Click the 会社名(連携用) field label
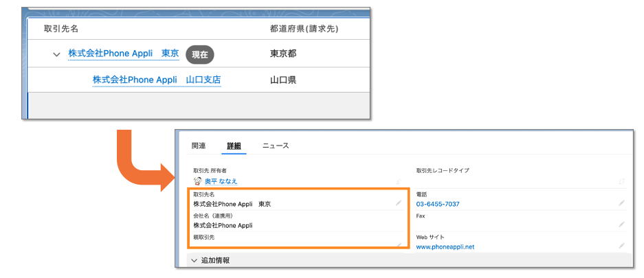The image size is (644, 278). [x=213, y=216]
